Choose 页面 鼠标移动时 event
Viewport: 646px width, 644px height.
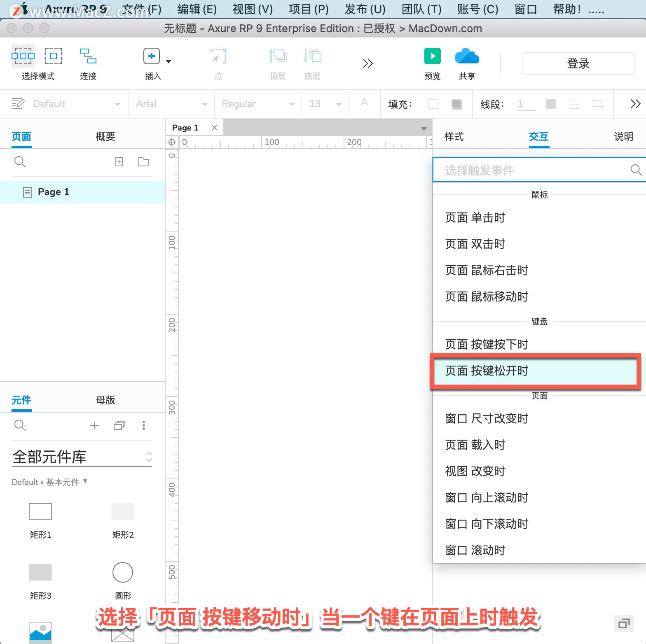(539, 296)
